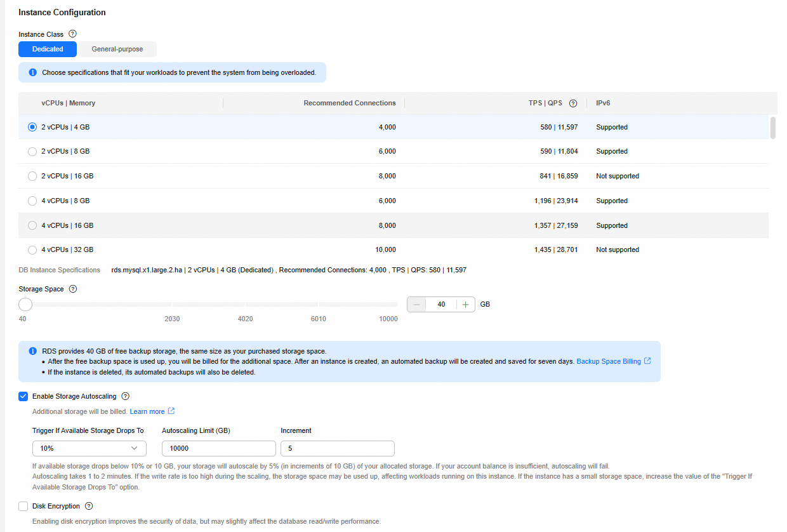
Task: Open external link icon next to Learn more
Action: [171, 411]
